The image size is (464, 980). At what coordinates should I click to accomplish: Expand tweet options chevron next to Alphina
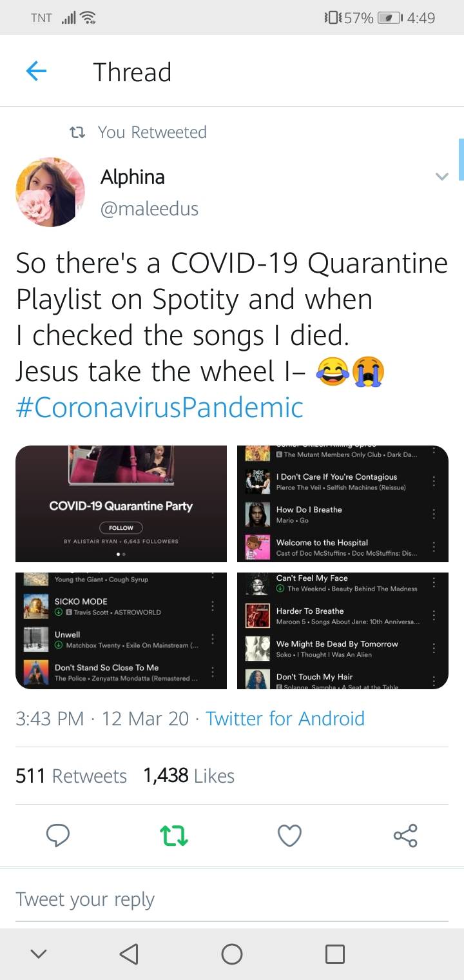pos(441,177)
